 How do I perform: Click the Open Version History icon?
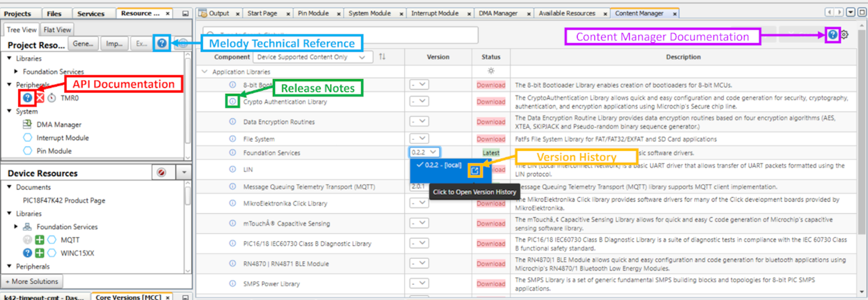475,170
